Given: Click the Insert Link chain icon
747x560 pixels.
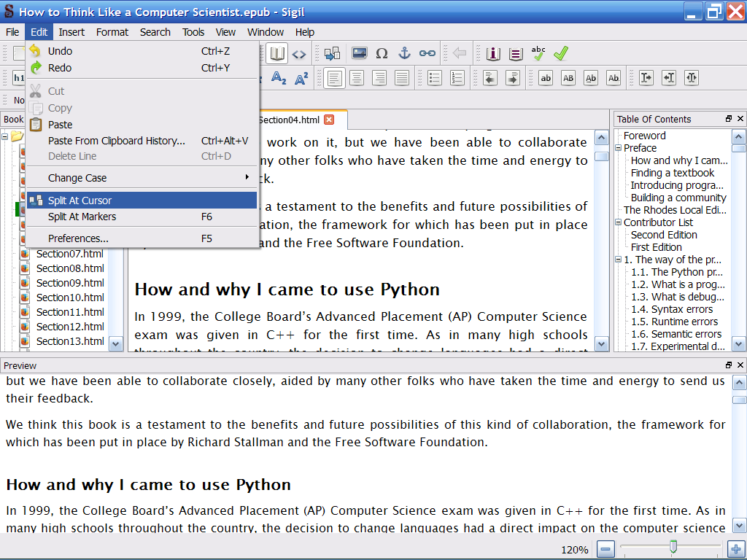Looking at the screenshot, I should tap(427, 53).
